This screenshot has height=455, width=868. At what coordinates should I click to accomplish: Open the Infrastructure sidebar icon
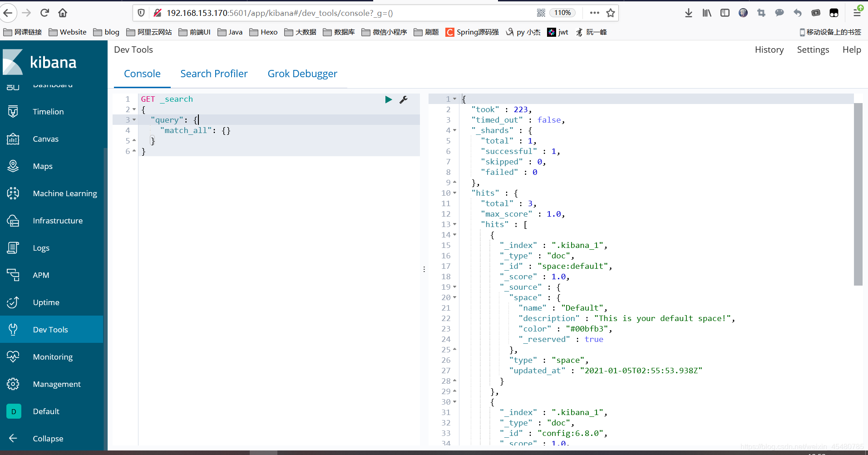coord(13,221)
